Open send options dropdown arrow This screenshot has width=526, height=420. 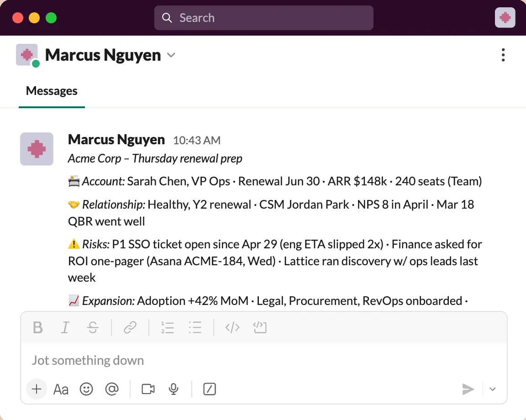pyautogui.click(x=493, y=389)
